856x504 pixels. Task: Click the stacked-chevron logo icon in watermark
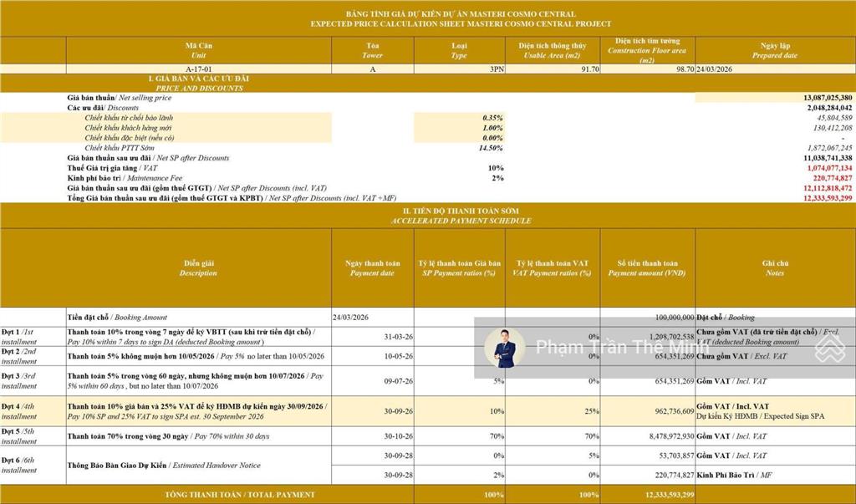[829, 349]
